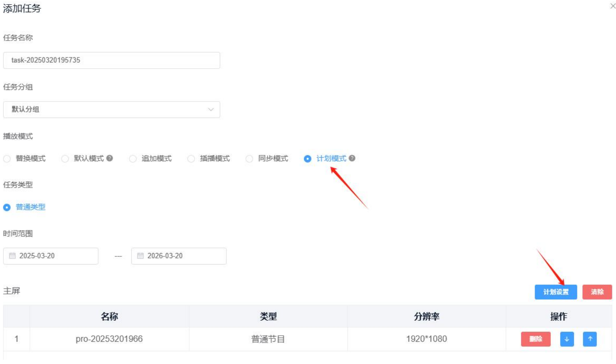Select 替换模式 radio button

[7, 159]
